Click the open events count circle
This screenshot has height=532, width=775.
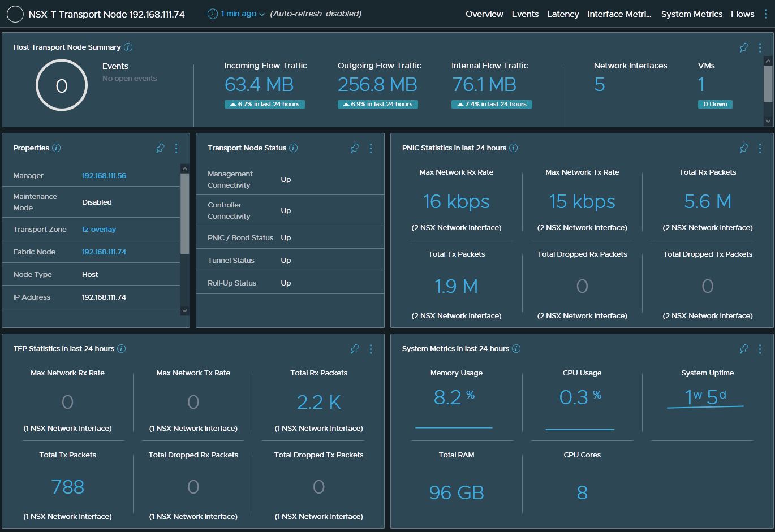[62, 85]
